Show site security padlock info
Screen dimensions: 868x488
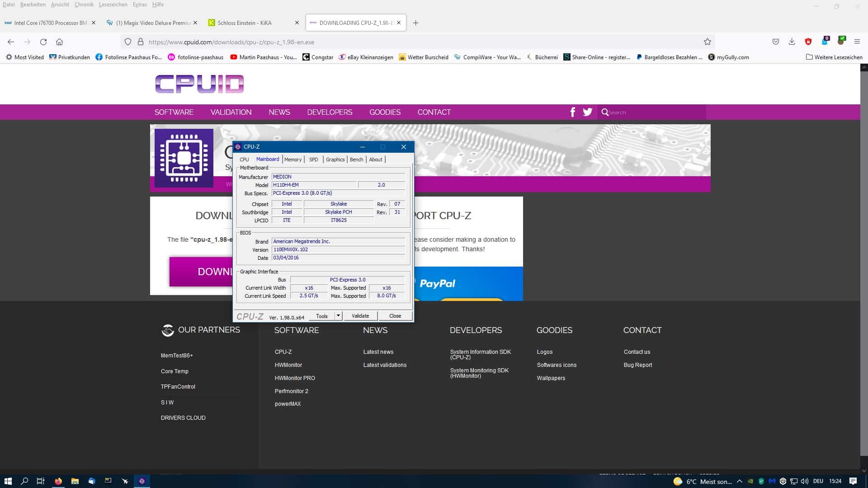(141, 42)
